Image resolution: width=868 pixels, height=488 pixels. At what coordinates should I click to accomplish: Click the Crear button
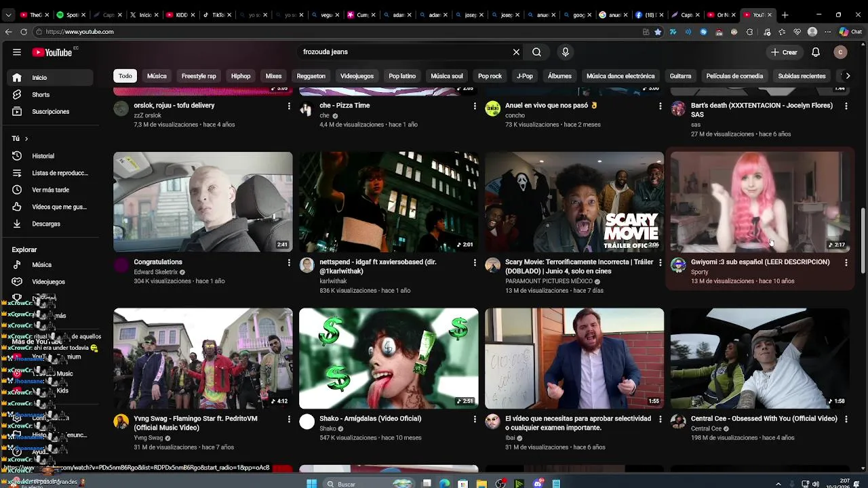tap(784, 52)
